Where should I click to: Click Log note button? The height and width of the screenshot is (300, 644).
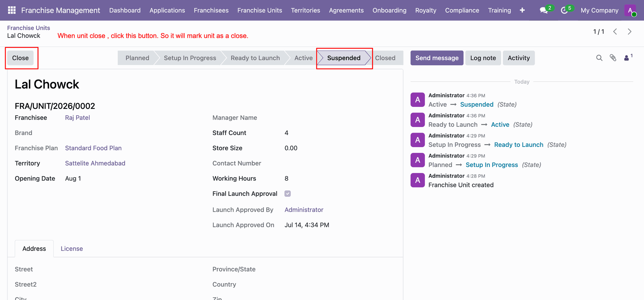[483, 58]
